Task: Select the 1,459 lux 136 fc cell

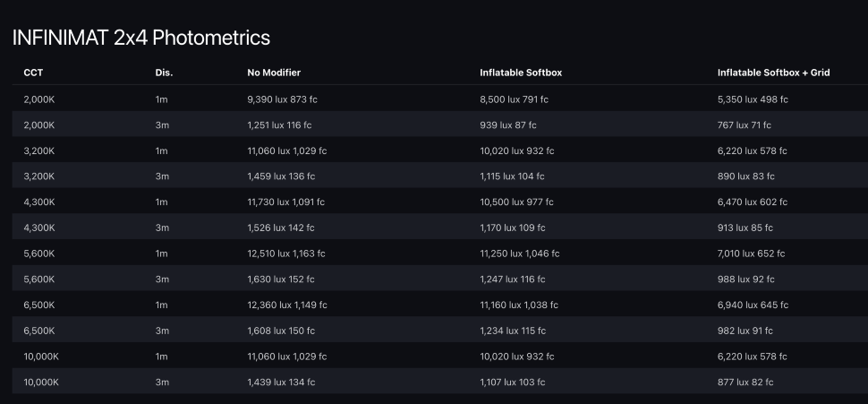Action: click(x=281, y=176)
